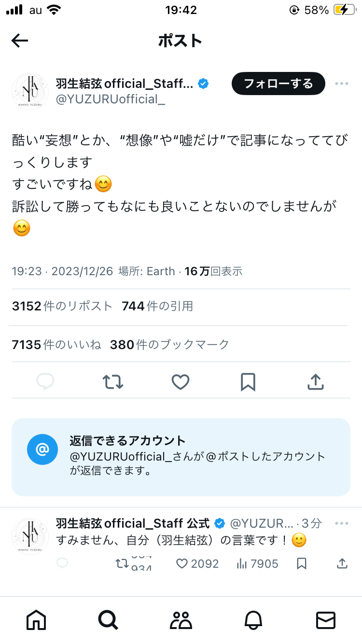Tap the share icon on main post
Viewport: 362px width, 644px height.
315,382
